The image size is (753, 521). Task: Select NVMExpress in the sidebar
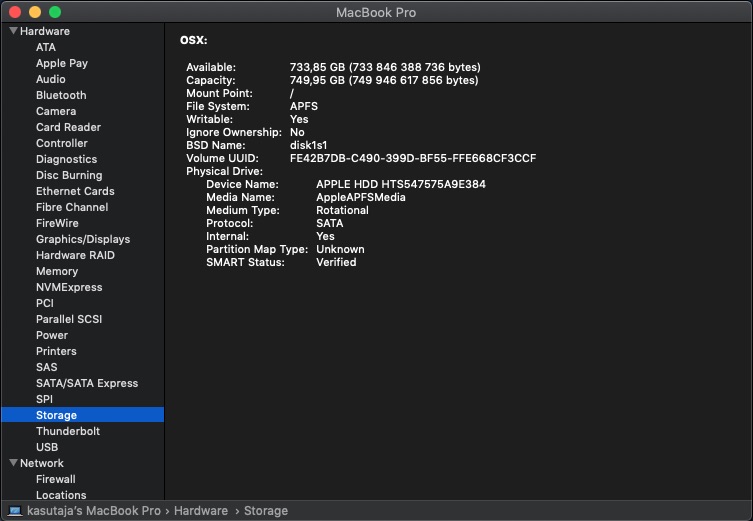[69, 287]
